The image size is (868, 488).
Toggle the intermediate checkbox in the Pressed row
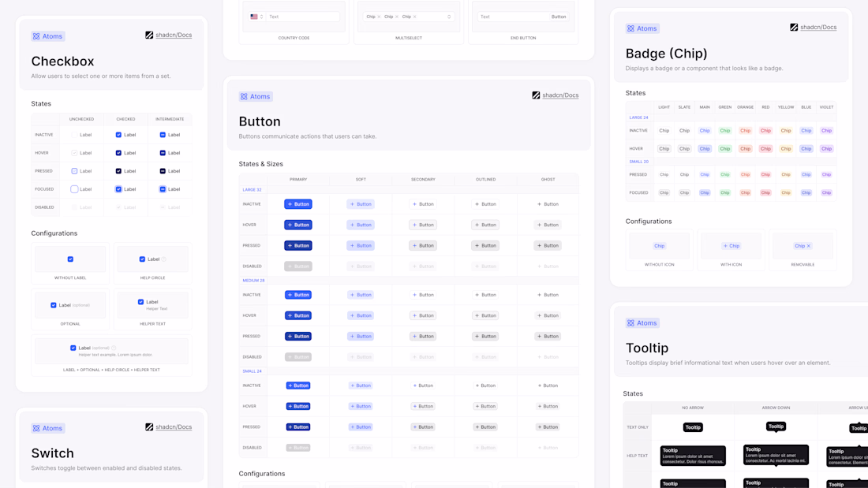coord(163,172)
